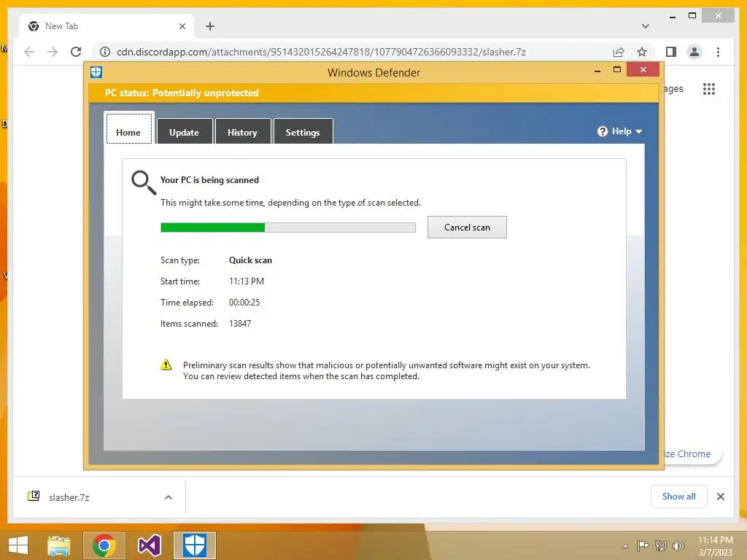
Task: Toggle the Chrome side panel icon
Action: coord(671,52)
